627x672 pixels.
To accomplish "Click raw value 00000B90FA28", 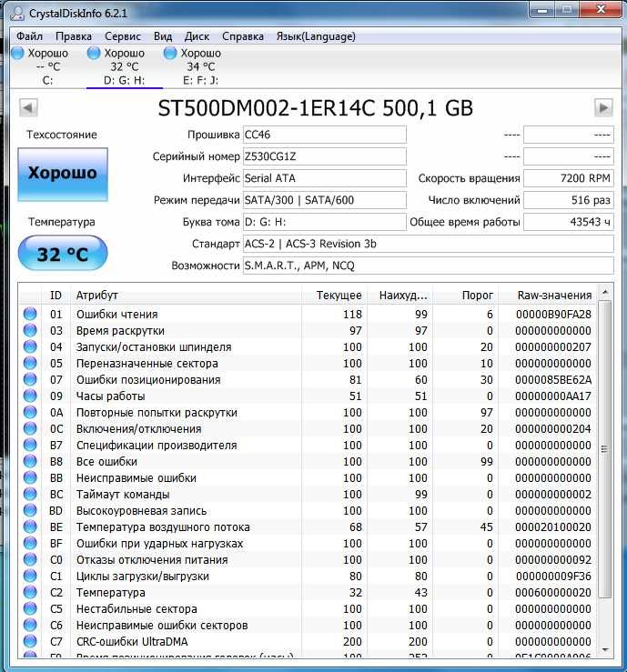I will point(553,314).
